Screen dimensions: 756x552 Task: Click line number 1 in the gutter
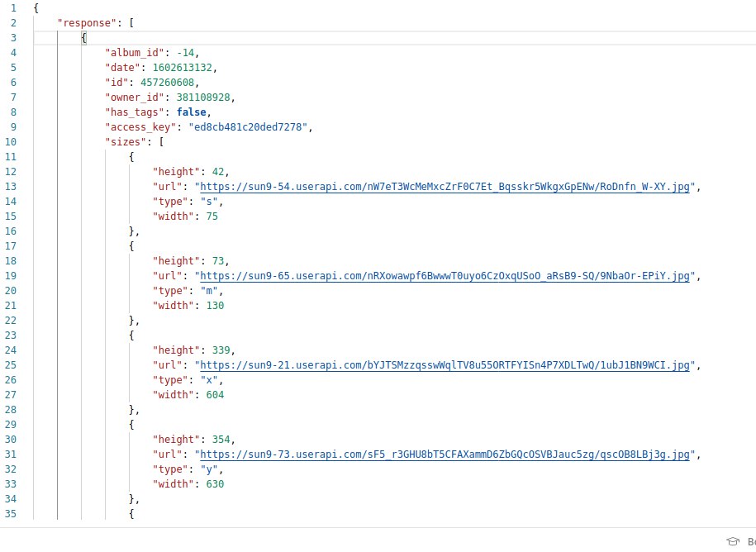(13, 8)
